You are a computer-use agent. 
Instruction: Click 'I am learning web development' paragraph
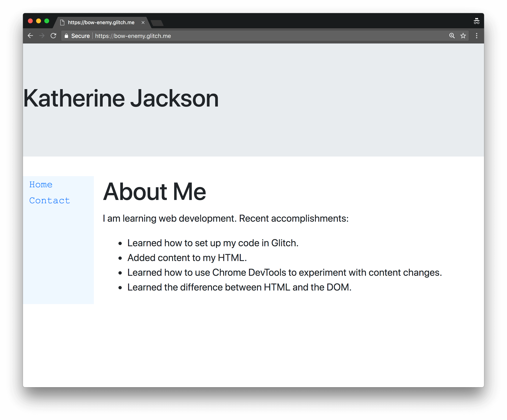(x=226, y=218)
